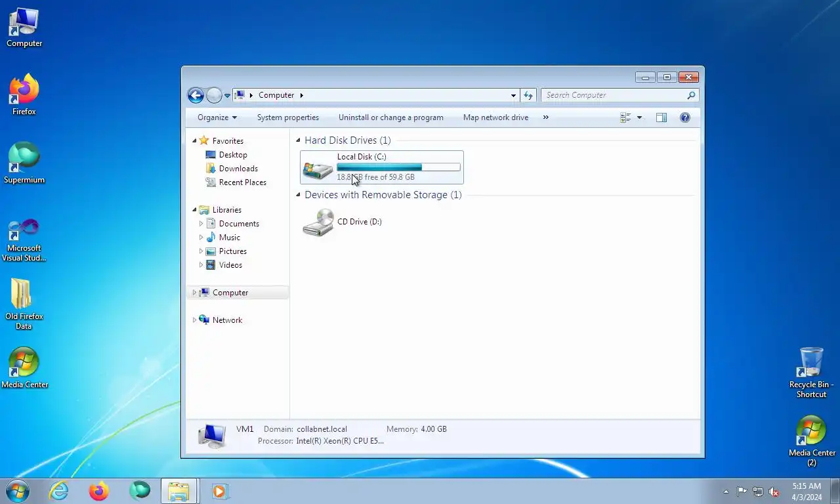
Task: Select the Old Firefox Data folder
Action: (x=24, y=304)
